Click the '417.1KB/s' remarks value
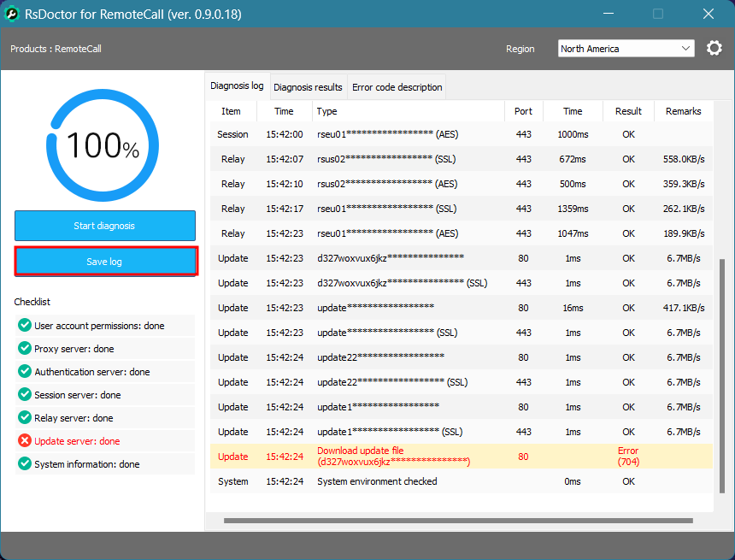Viewport: 735px width, 560px height. [684, 308]
